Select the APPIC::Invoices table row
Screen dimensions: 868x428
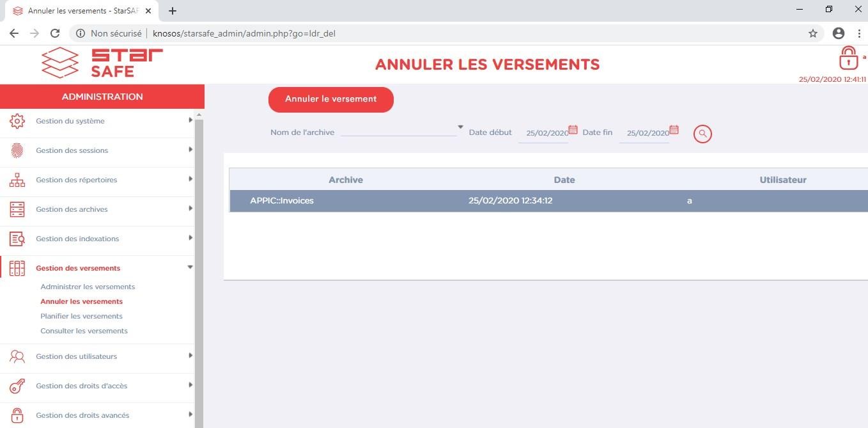pos(548,201)
